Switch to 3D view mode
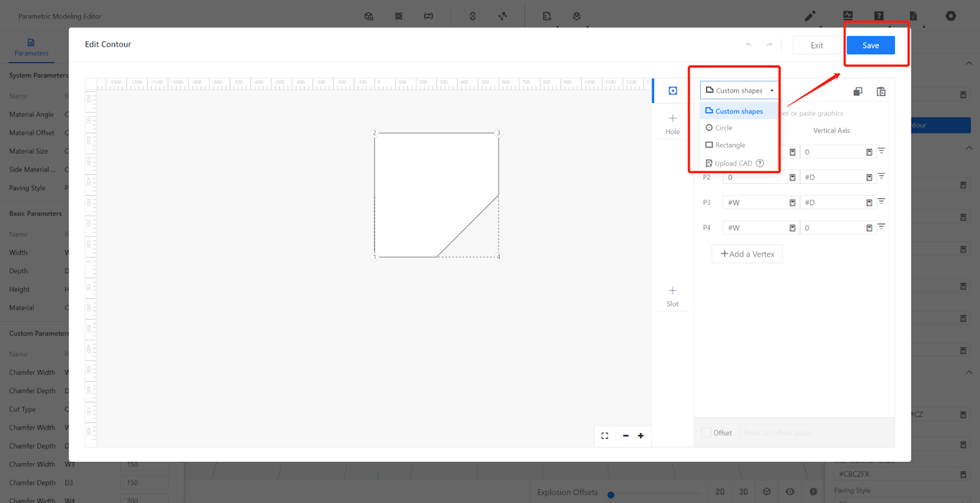Screen dimensions: 980x503 pos(743,491)
